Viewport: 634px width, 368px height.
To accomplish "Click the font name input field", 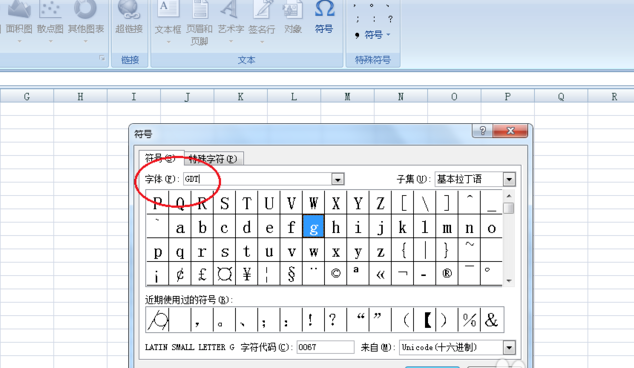I will (x=257, y=179).
